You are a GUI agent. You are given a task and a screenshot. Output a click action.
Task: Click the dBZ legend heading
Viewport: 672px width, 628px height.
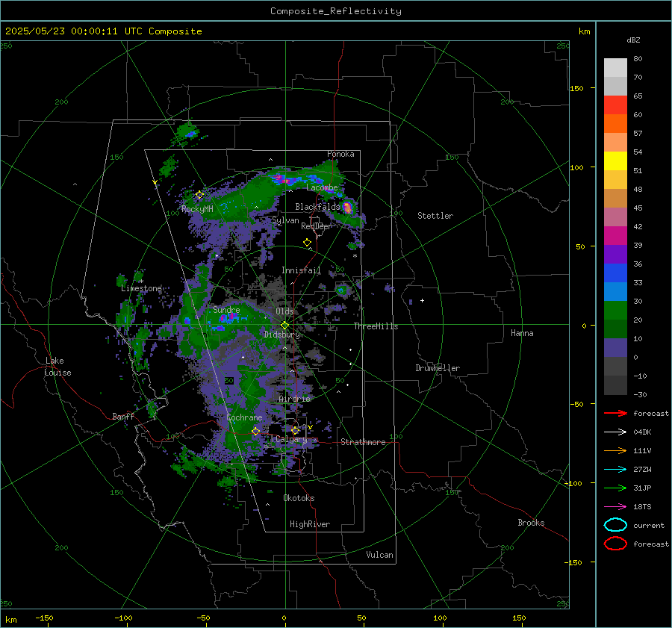pyautogui.click(x=633, y=40)
